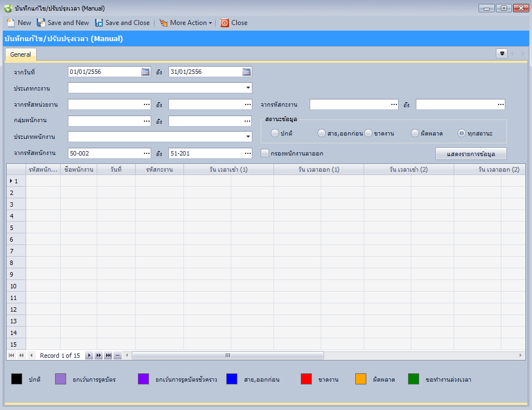Select row 5 header in the grid

pyautogui.click(x=16, y=228)
